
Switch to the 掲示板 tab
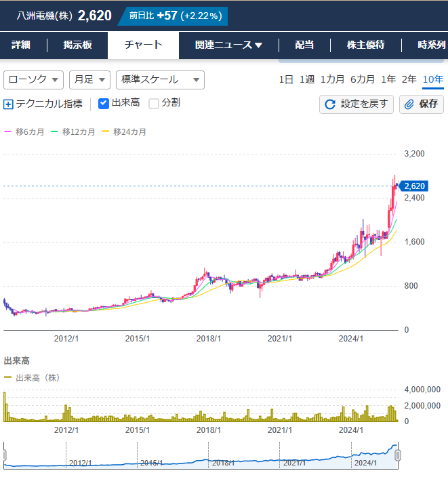tap(77, 45)
